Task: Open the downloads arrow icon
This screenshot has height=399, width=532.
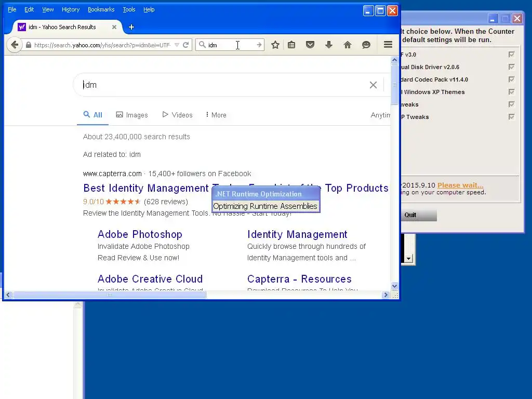Action: [x=329, y=45]
